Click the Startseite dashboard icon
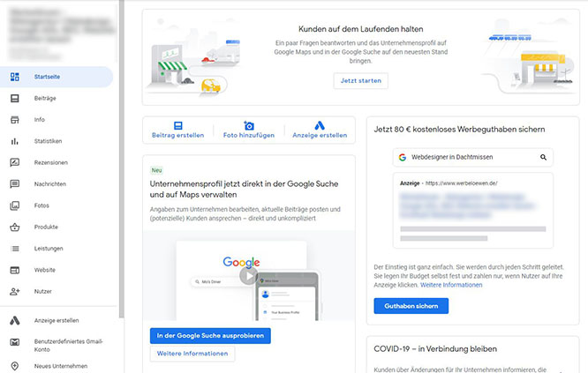Viewport: 588px width, 373px height. point(15,77)
